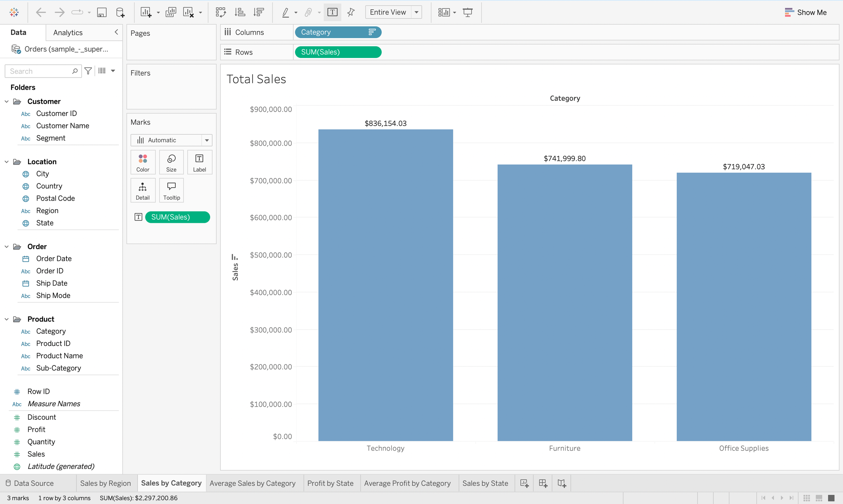Sort ascending using toolbar icon

tap(240, 12)
